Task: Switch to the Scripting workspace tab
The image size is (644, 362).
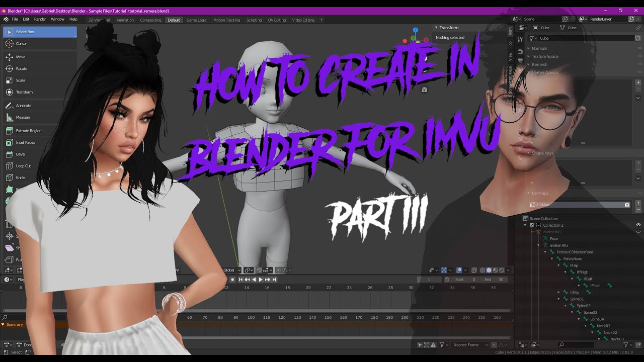Action: click(x=254, y=20)
